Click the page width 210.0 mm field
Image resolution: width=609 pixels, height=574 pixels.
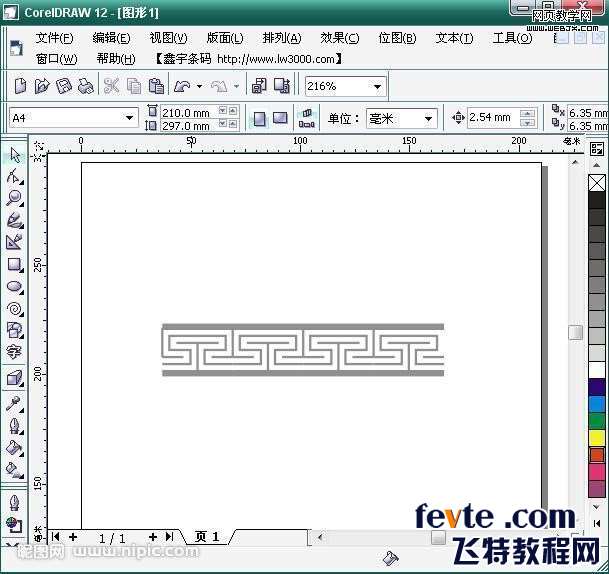[x=190, y=113]
